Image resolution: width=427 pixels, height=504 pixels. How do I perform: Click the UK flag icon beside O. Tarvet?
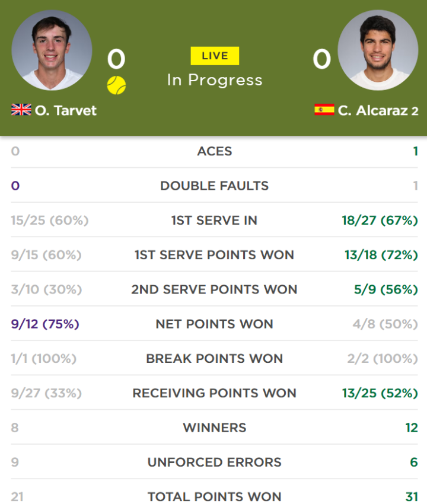[21, 110]
